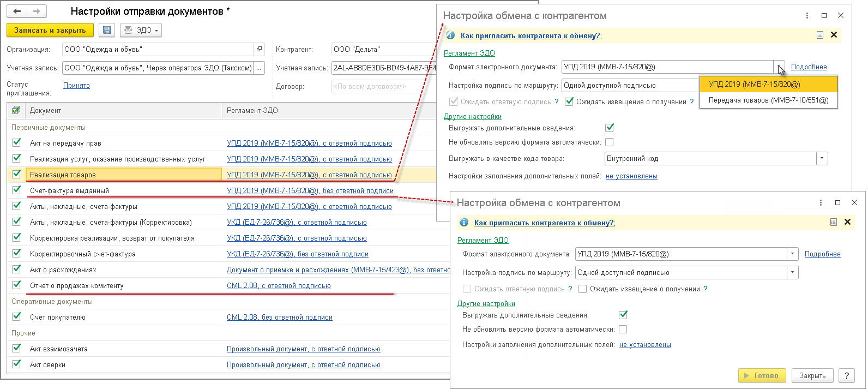Dismiss the yellow banner in lower exchange window
868x389 pixels.
847,222
